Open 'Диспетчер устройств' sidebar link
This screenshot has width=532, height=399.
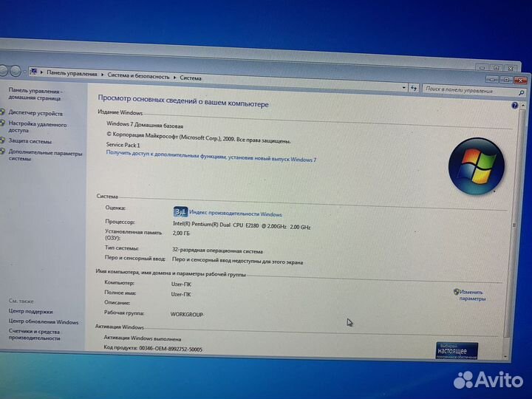point(35,113)
